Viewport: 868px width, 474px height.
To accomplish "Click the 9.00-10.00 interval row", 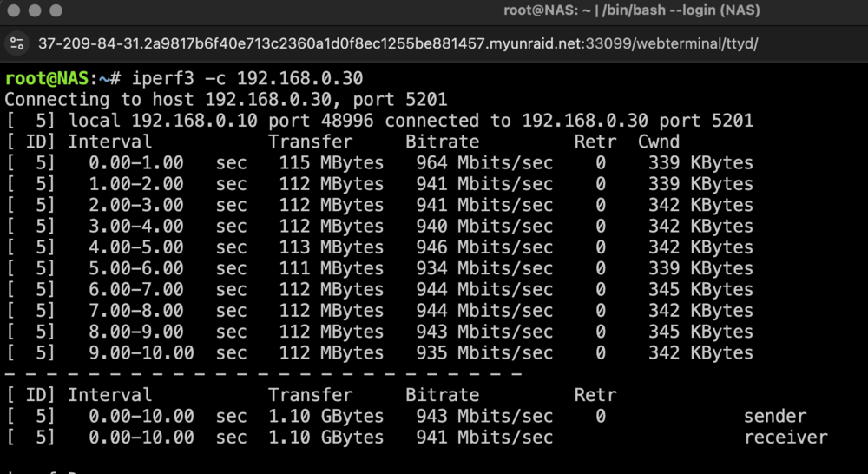I will click(x=379, y=352).
